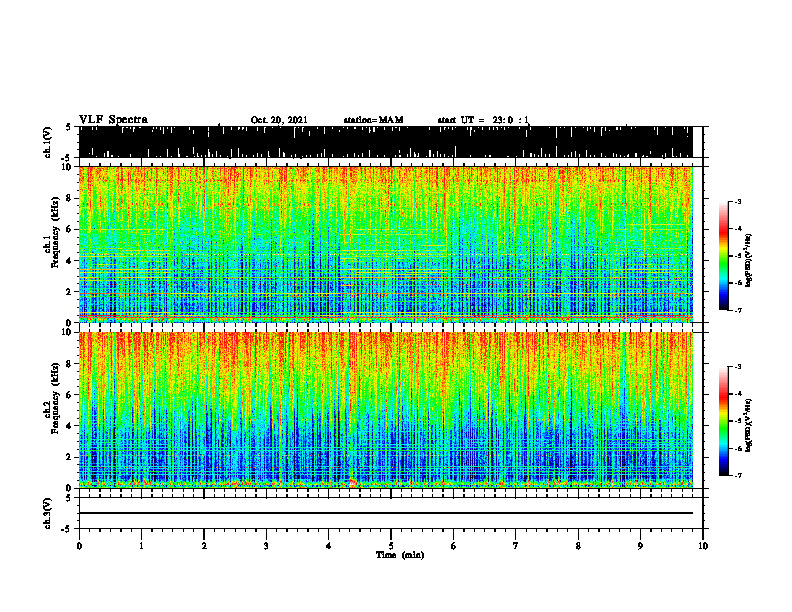Click the "start UT = 23: 0 : 1" label
Viewport: 792px width, 612px height.
click(483, 120)
